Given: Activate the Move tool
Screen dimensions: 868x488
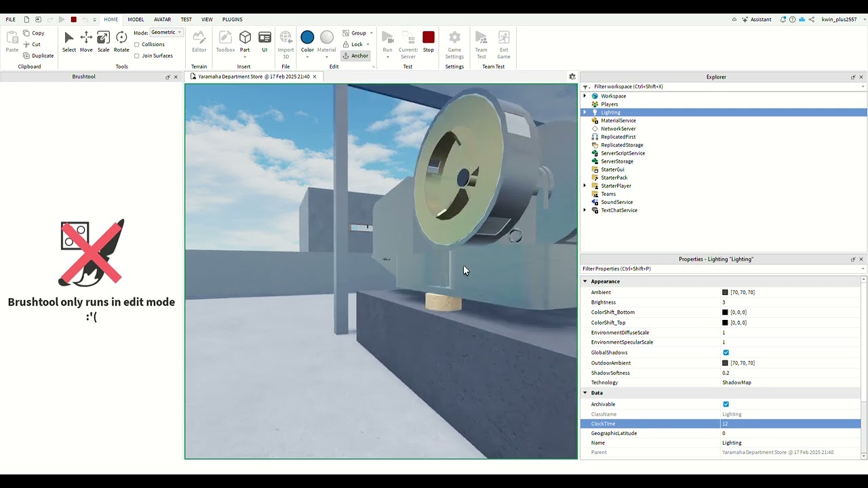Looking at the screenshot, I should [x=86, y=42].
